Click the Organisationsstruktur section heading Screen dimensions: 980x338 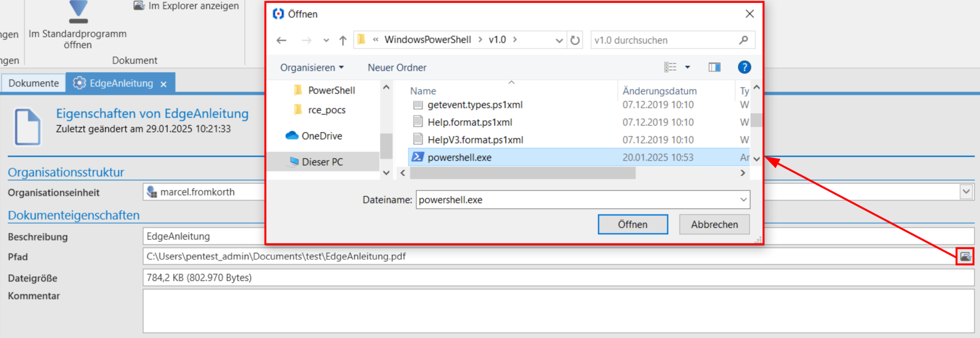66,172
